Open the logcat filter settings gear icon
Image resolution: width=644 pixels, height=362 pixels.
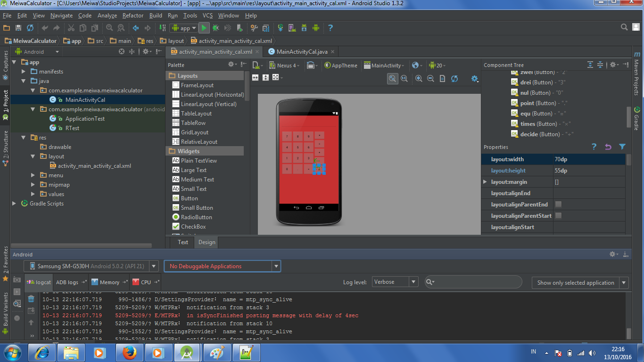tap(613, 254)
